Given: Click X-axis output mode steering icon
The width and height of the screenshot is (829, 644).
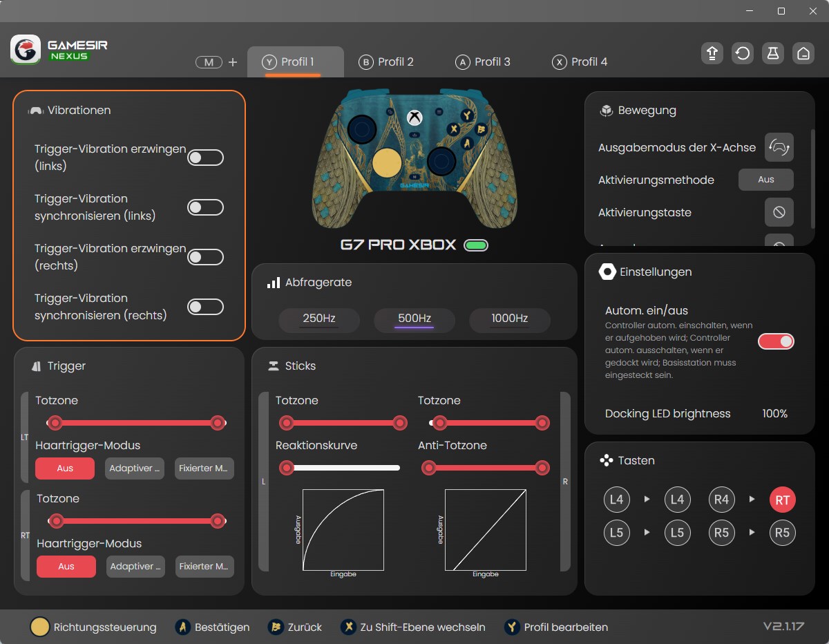Looking at the screenshot, I should pos(779,147).
